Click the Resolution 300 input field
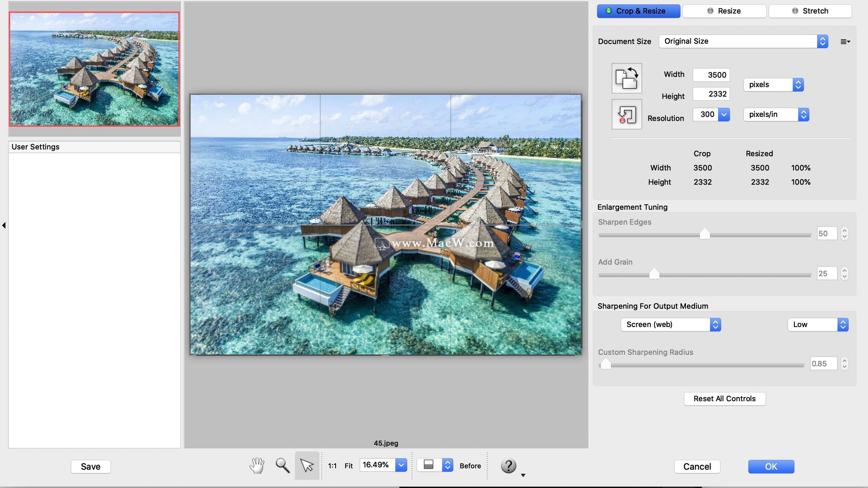 (705, 115)
